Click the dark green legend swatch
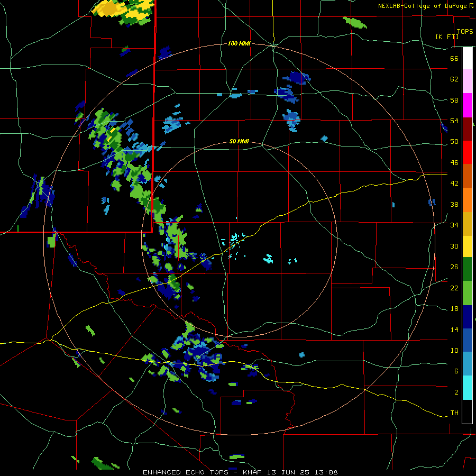476x476 pixels. coord(467,269)
